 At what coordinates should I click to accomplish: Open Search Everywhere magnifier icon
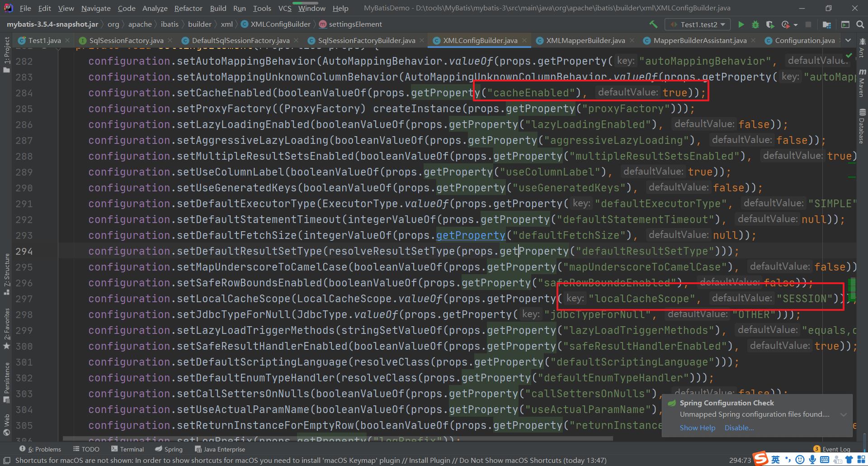(860, 24)
